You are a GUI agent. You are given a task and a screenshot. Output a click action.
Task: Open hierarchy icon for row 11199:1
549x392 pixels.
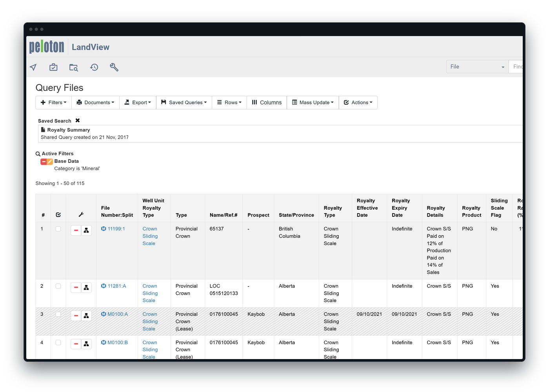pos(86,230)
